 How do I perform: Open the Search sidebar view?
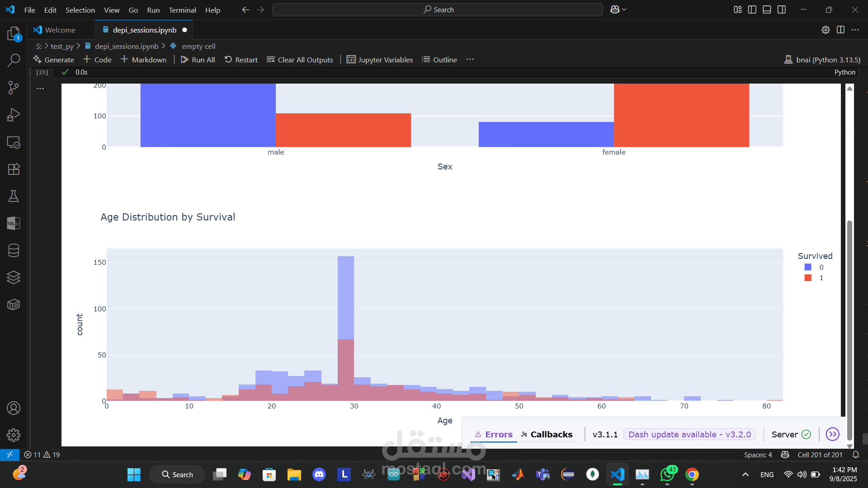14,60
